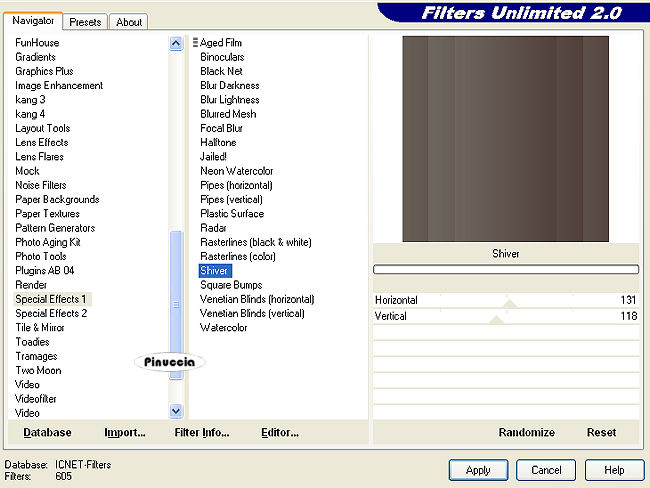Select the Photo Tools category
The width and height of the screenshot is (650, 488).
[41, 256]
